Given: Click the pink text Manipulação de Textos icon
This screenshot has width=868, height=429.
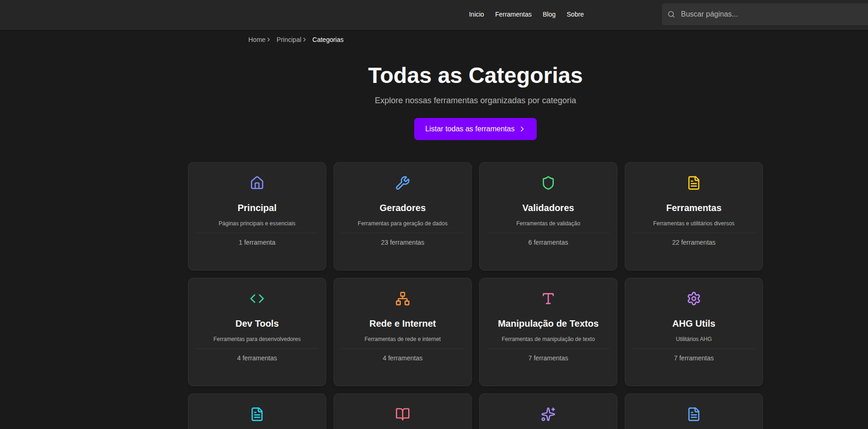Looking at the screenshot, I should pos(548,299).
